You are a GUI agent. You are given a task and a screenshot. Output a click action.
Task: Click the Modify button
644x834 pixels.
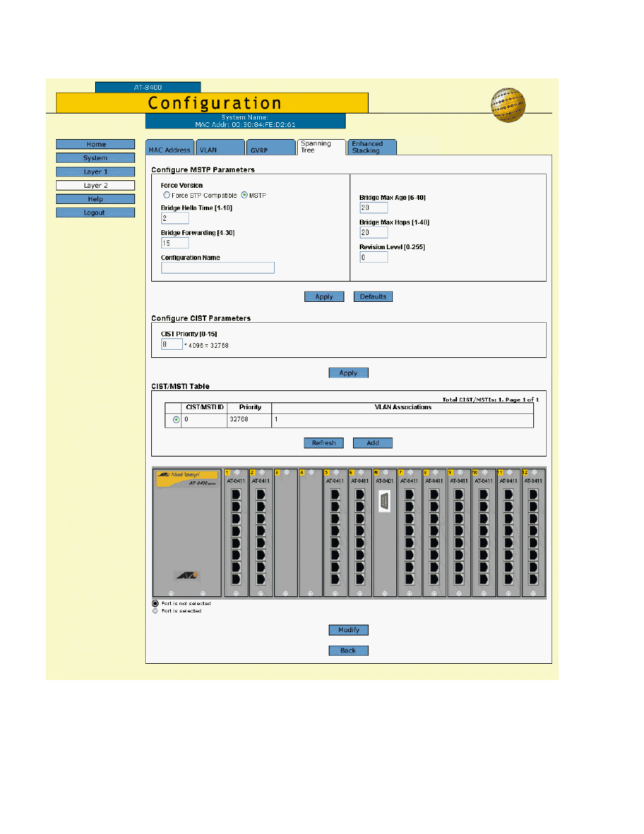(x=348, y=630)
